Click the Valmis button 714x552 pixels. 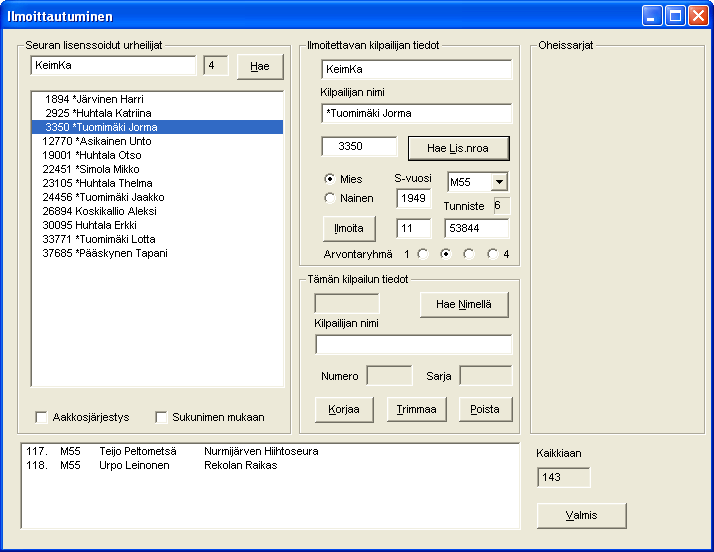[581, 515]
